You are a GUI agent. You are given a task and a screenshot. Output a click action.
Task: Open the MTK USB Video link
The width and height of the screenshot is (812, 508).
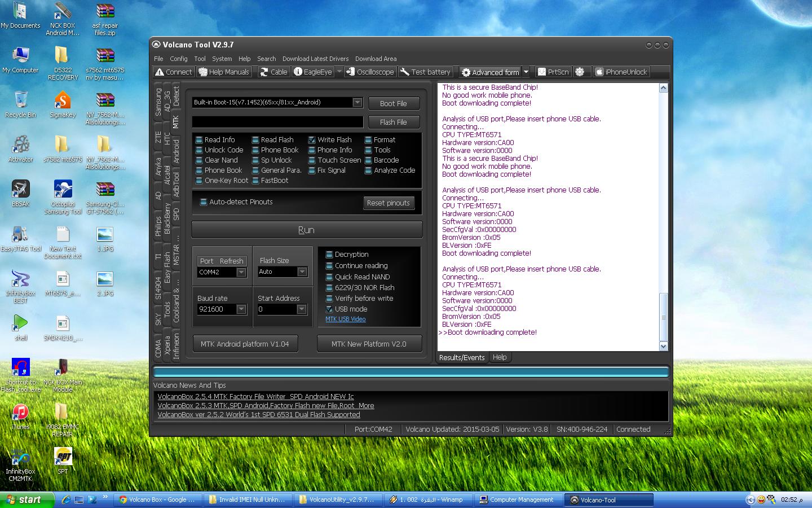pos(345,319)
